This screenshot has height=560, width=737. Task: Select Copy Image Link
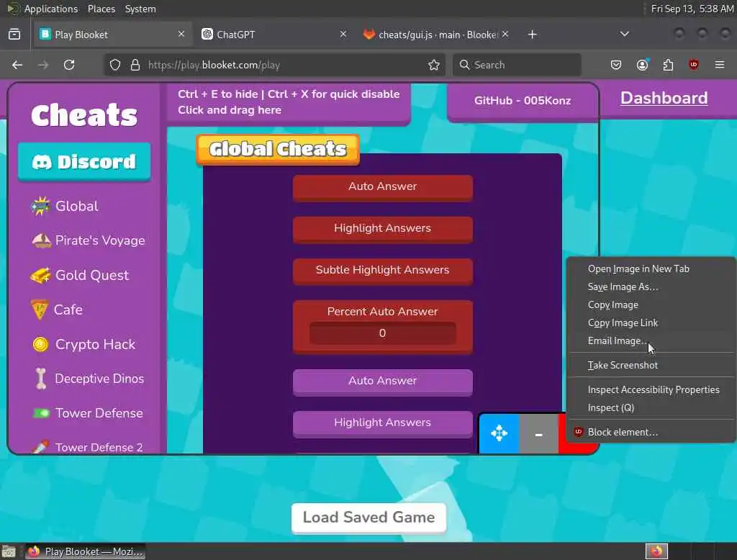(x=651, y=322)
